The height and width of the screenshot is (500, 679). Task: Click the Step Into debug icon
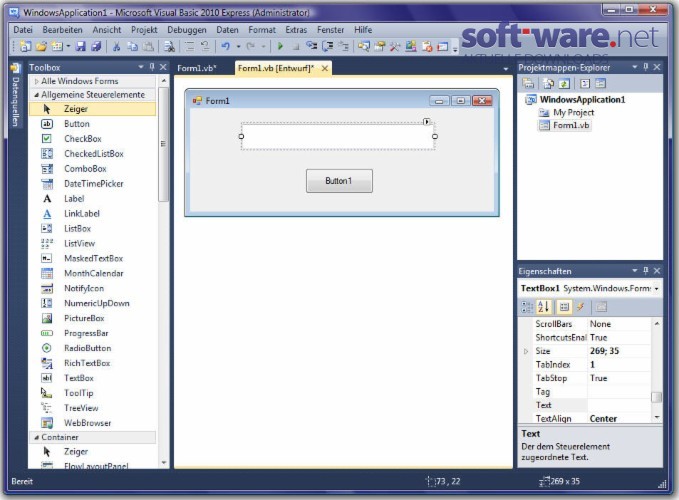pyautogui.click(x=311, y=46)
